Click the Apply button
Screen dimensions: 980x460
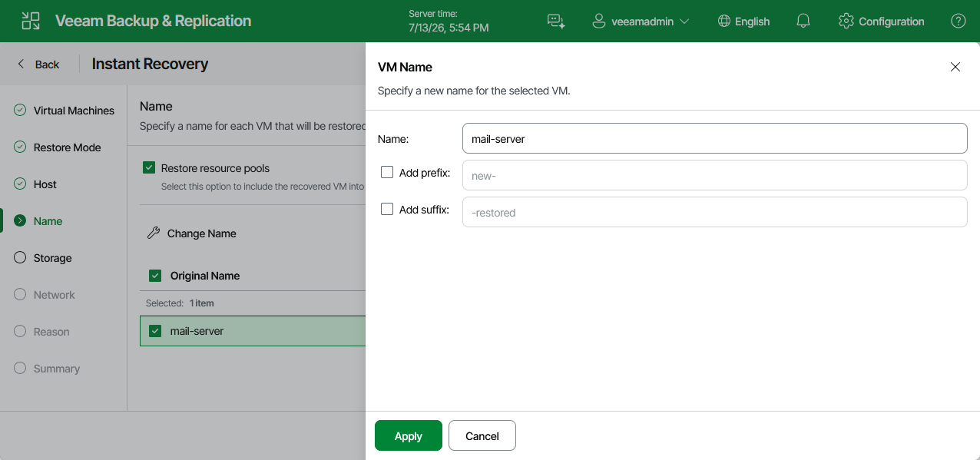409,435
